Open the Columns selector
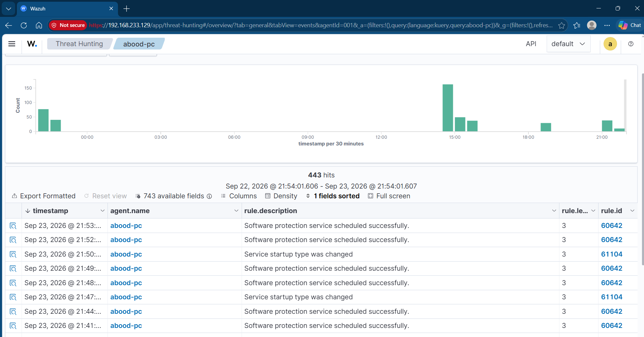Viewport: 644px width, 337px height. point(239,196)
